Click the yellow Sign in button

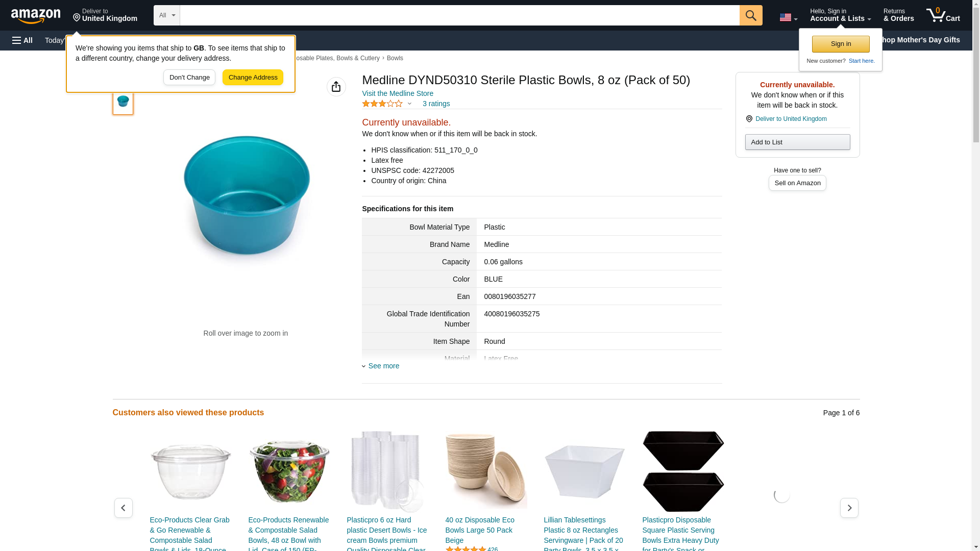coord(841,44)
